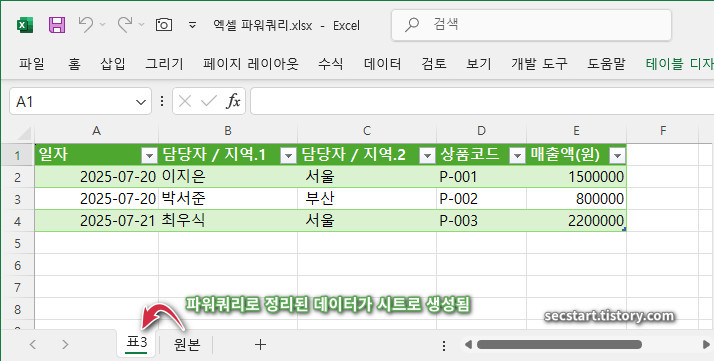Viewport: 714px width, 361px height.
Task: Open the 도움말 ribbon tab
Action: [606, 64]
